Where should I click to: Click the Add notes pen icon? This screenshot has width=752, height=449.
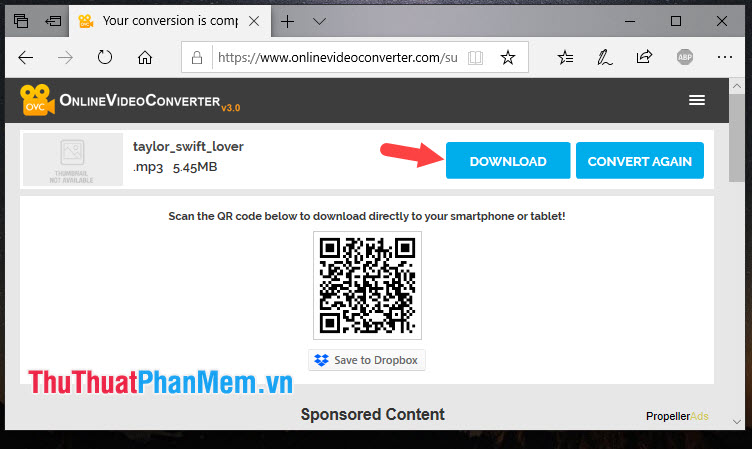[605, 58]
